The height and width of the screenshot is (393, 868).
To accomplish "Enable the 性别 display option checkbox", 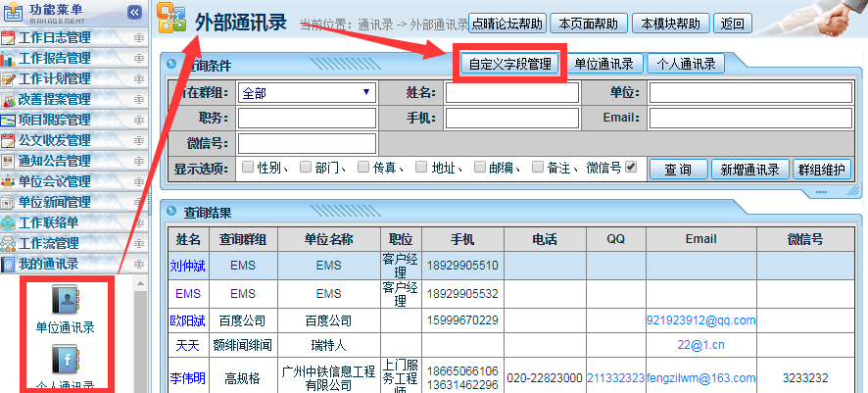I will click(x=248, y=167).
